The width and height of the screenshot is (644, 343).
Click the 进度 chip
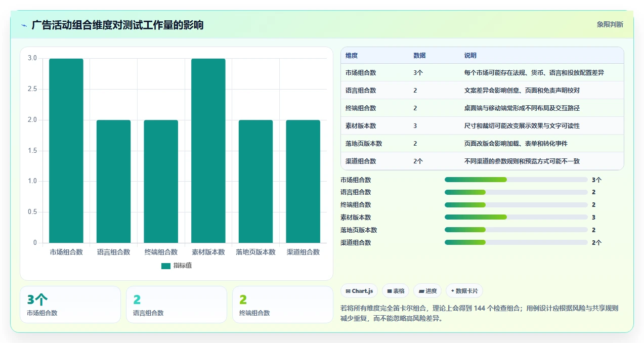point(427,291)
